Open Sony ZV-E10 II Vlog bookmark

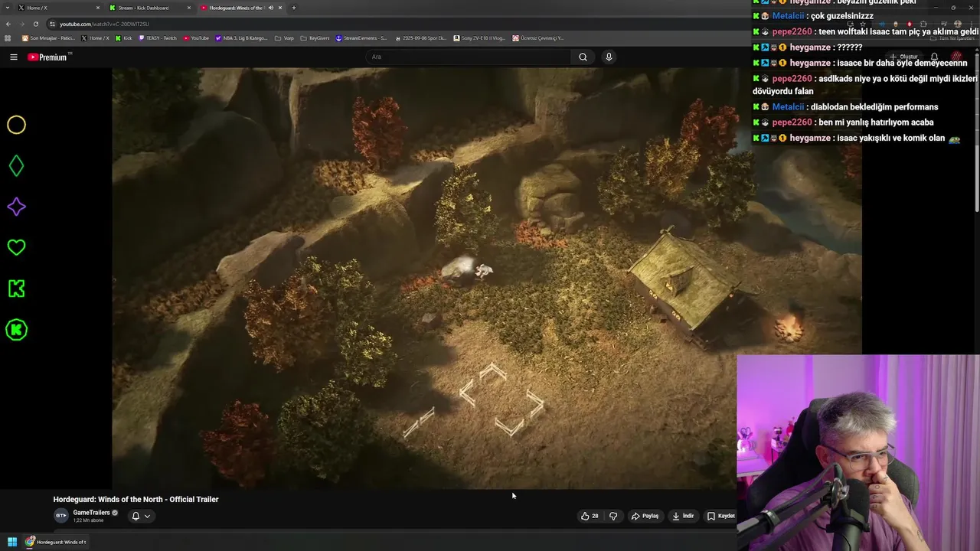pyautogui.click(x=479, y=37)
